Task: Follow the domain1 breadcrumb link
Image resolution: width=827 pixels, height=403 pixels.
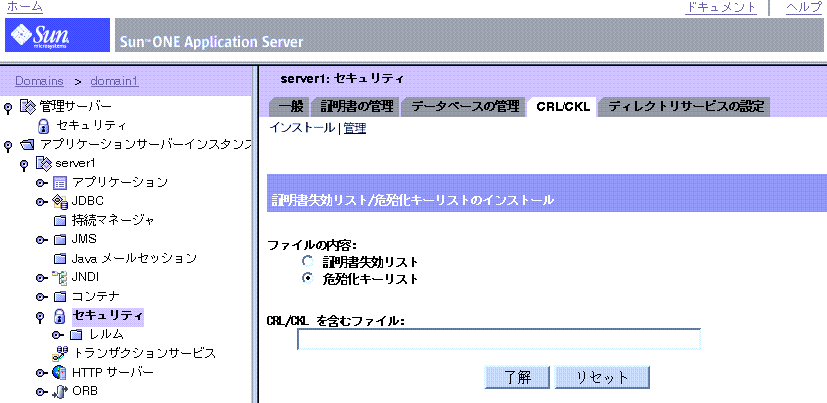Action: (x=114, y=81)
